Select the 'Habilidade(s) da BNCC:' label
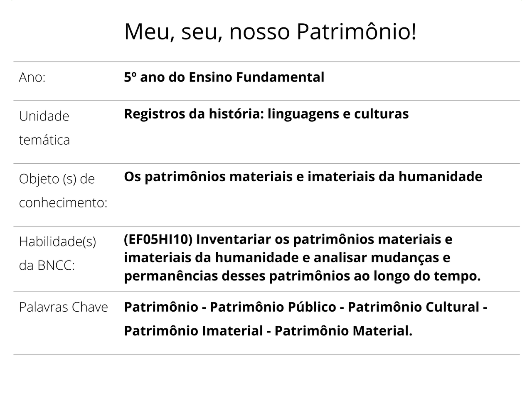532x399 pixels. [x=57, y=253]
